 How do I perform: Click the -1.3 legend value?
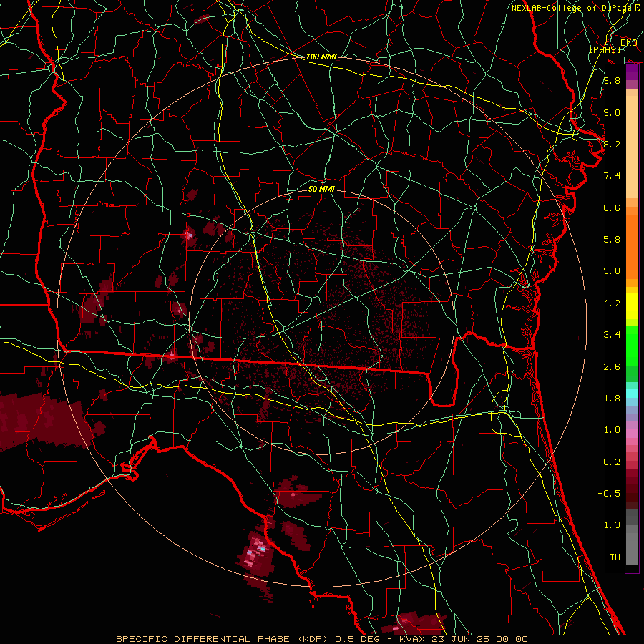(609, 525)
